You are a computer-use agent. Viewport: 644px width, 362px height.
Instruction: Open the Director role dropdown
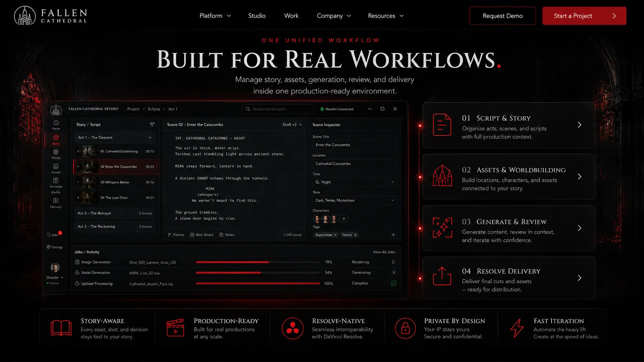pos(55,277)
